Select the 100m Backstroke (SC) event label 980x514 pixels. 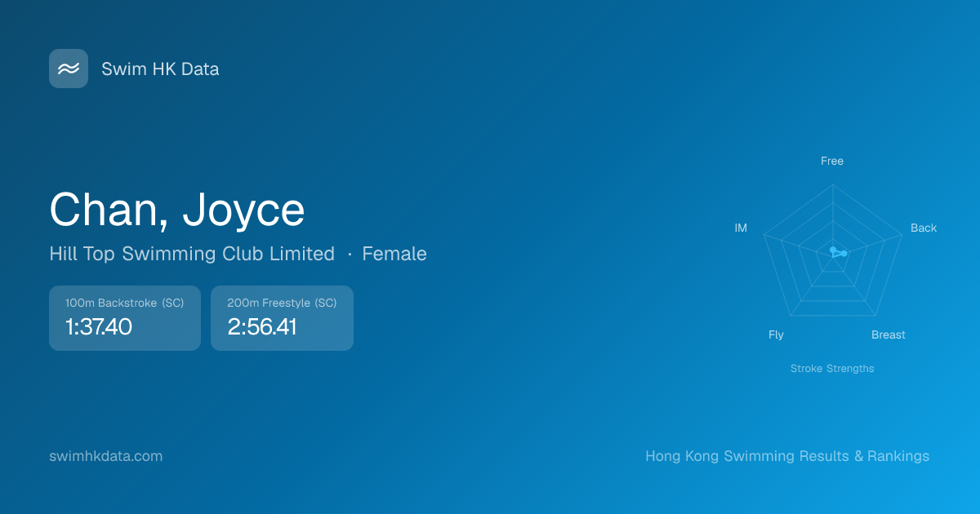click(124, 303)
